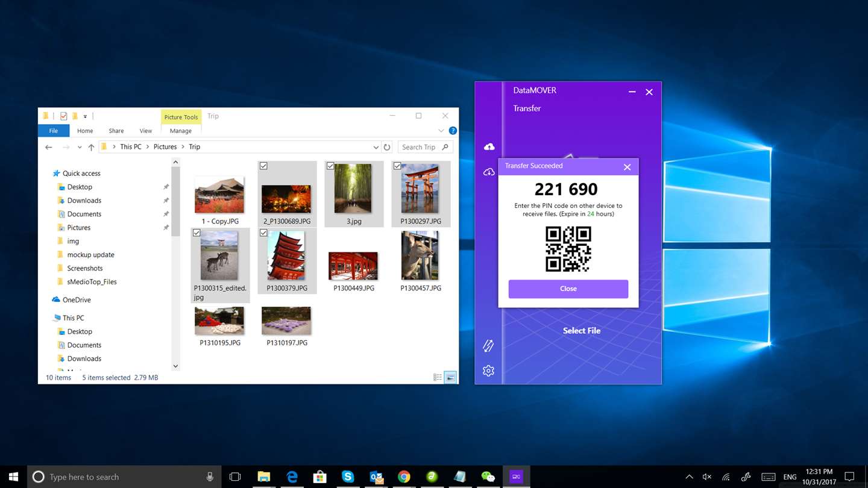Go back in File Explorer

click(49, 147)
